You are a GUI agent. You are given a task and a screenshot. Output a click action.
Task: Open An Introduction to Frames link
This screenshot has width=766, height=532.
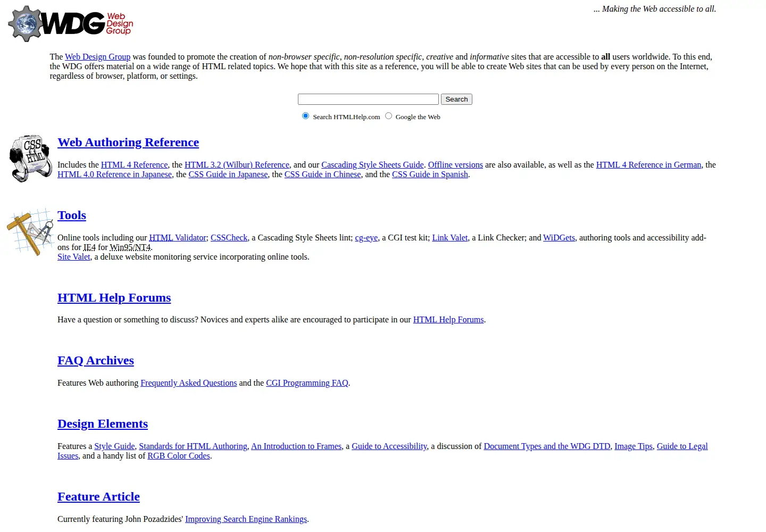click(296, 446)
